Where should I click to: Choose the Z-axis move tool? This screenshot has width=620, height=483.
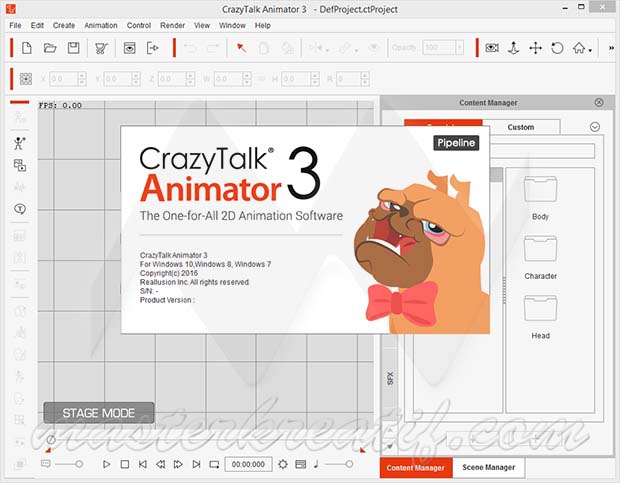coord(513,48)
